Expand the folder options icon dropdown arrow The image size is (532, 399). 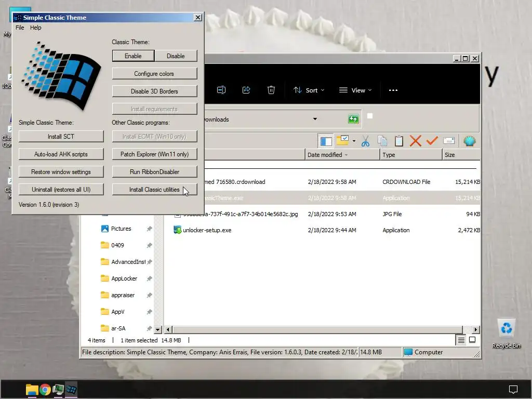(x=354, y=141)
